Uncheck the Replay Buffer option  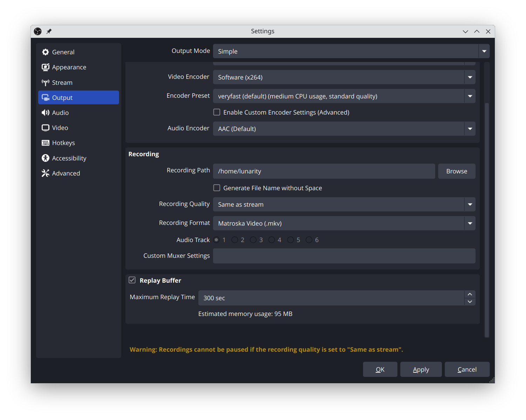132,280
